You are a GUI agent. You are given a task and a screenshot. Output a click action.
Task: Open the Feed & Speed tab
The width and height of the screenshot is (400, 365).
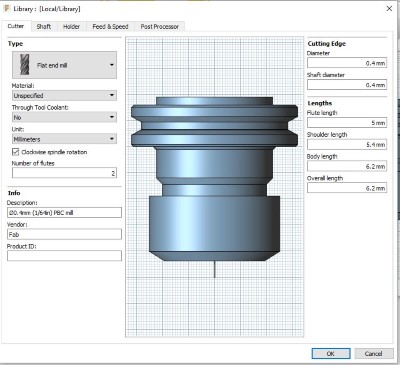click(x=110, y=27)
